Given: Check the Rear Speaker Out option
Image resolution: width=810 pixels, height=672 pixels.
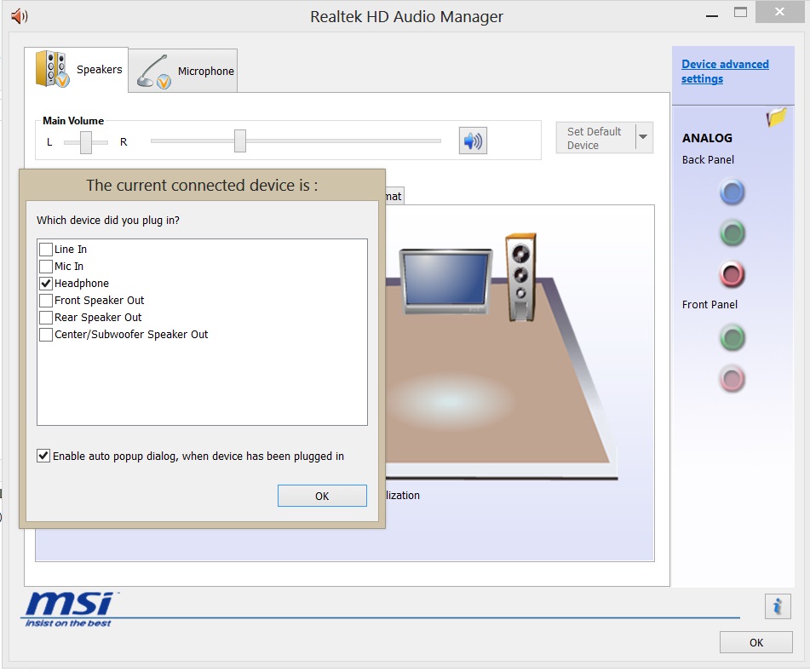Looking at the screenshot, I should [x=46, y=318].
